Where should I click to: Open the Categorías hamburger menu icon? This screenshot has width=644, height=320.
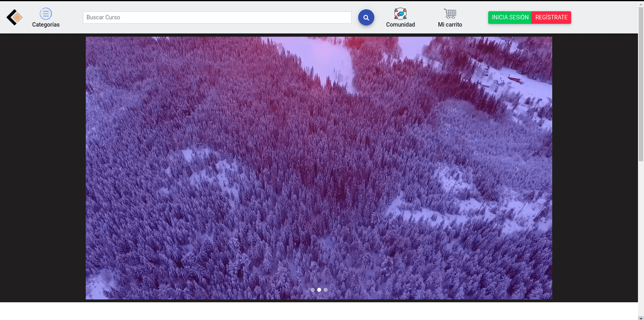pos(46,14)
